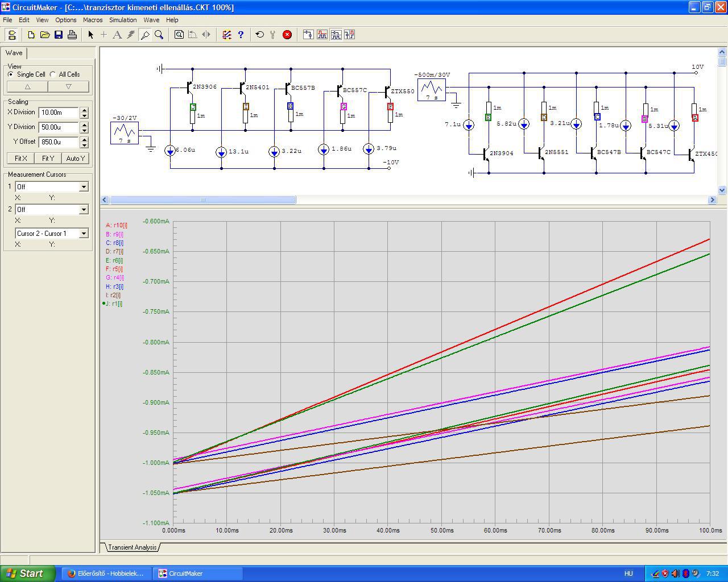Click the up-triangle button under View

click(27, 87)
